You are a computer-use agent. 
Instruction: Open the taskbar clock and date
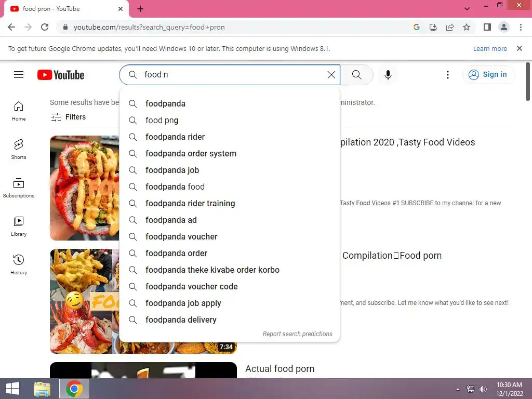pos(510,389)
